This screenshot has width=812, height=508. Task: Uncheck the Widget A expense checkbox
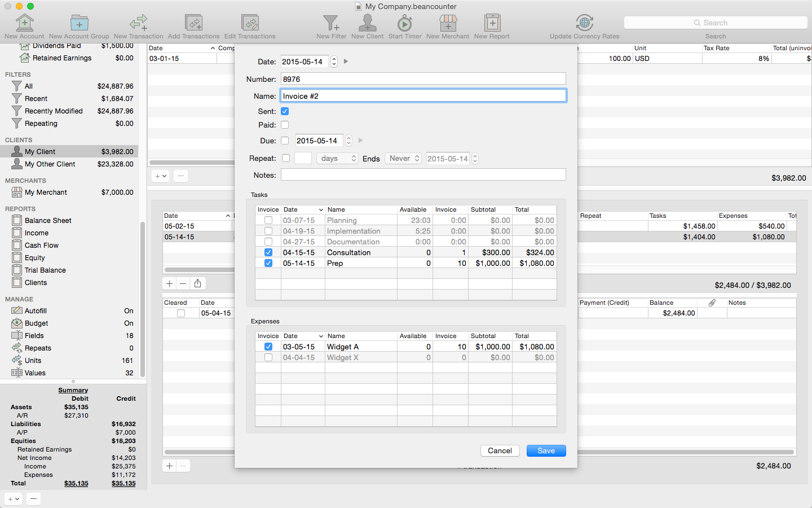[x=268, y=347]
